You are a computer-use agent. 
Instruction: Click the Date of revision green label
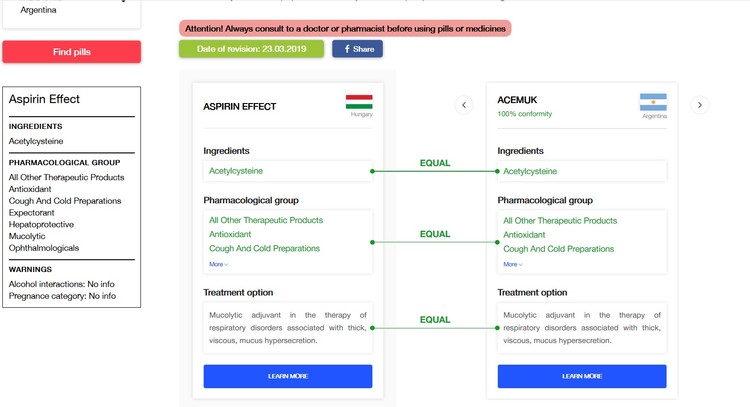(251, 49)
